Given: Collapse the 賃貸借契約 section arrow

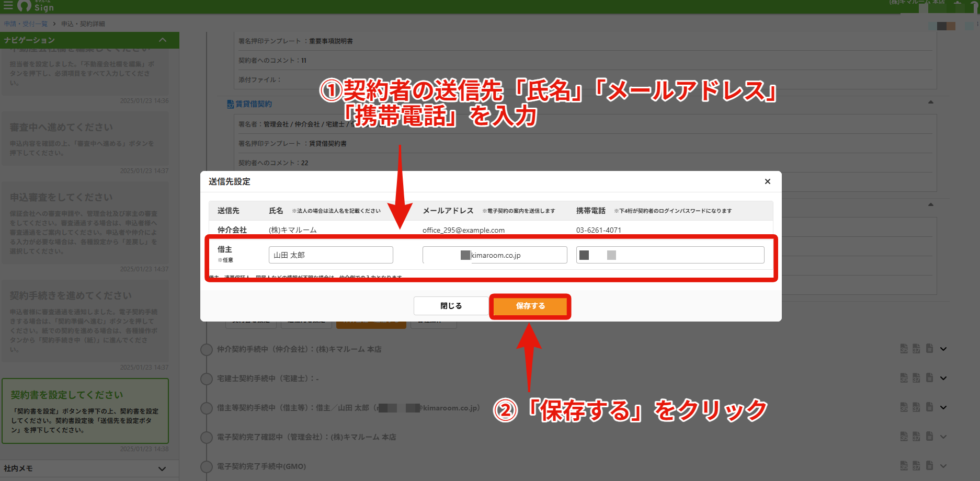Looking at the screenshot, I should (931, 102).
